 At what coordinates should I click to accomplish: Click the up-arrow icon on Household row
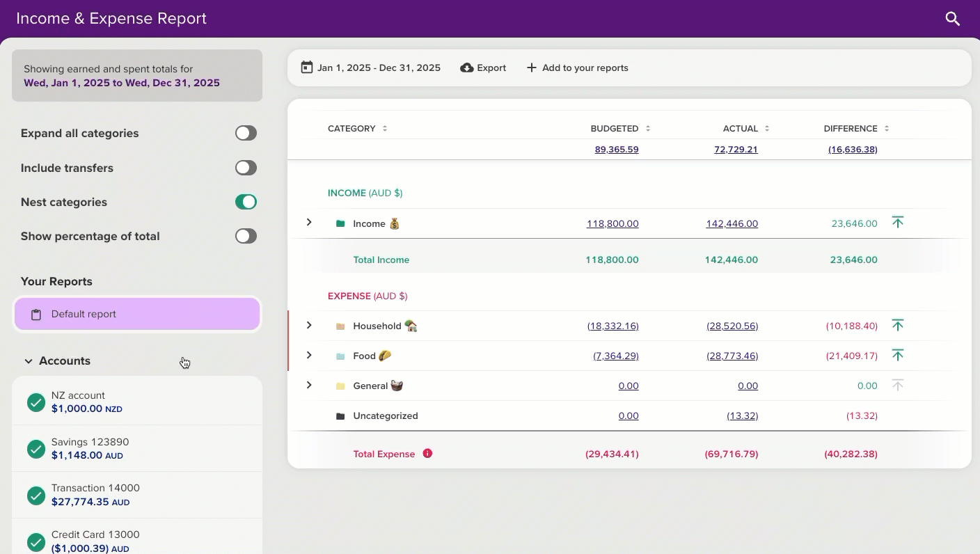(898, 325)
